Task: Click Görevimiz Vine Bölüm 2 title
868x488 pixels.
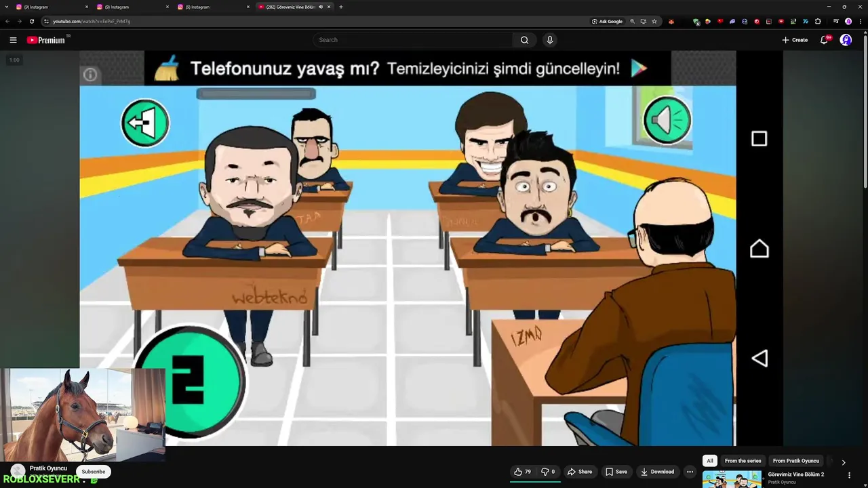Action: [x=795, y=474]
